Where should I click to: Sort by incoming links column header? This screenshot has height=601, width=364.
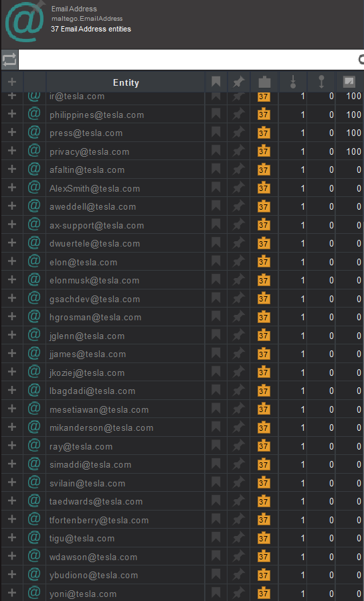[293, 82]
